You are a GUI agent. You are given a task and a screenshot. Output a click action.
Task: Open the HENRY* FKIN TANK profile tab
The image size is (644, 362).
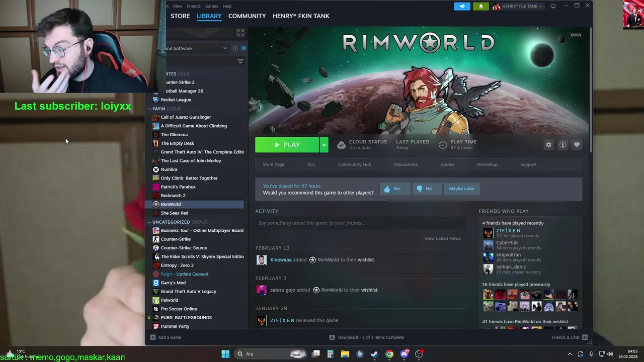[x=301, y=16]
